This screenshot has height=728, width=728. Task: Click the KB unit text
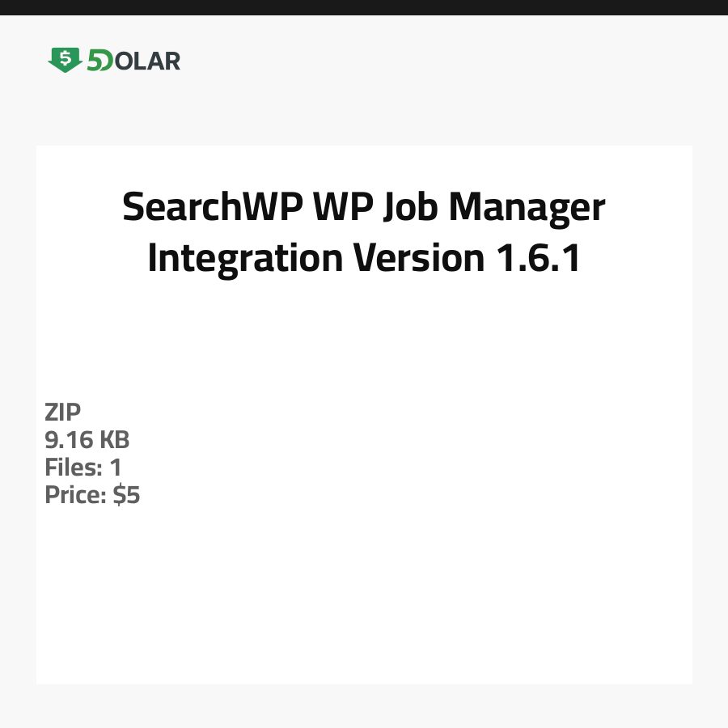[x=114, y=440]
